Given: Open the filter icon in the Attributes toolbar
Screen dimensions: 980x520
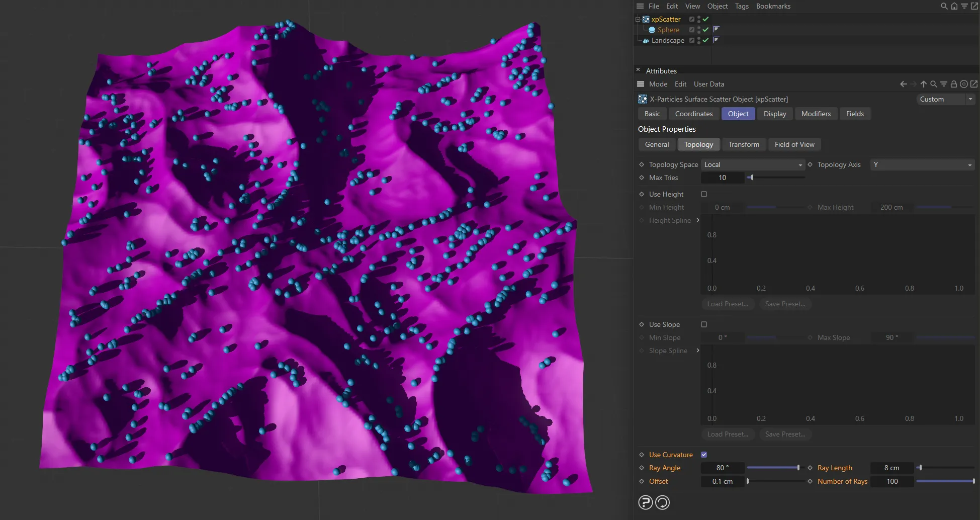Looking at the screenshot, I should (943, 84).
